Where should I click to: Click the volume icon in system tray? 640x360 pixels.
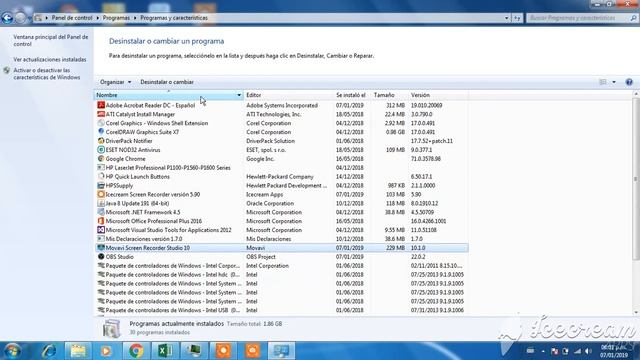coord(588,351)
